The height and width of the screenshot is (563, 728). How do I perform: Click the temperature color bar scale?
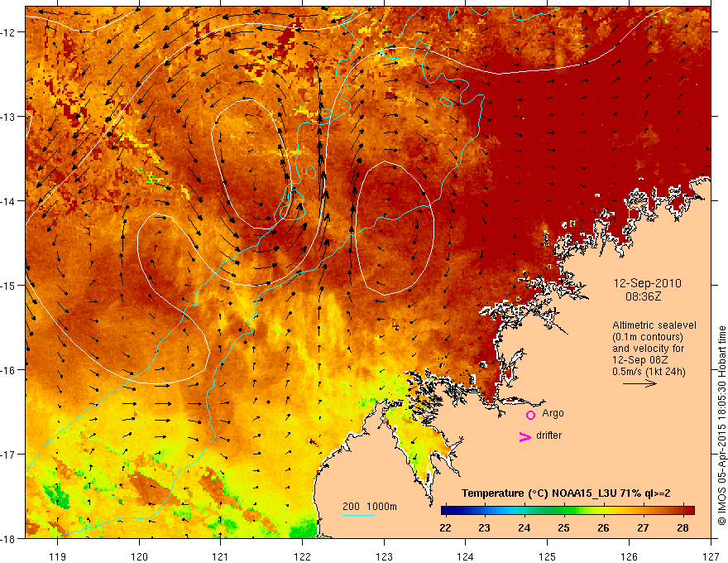[568, 511]
